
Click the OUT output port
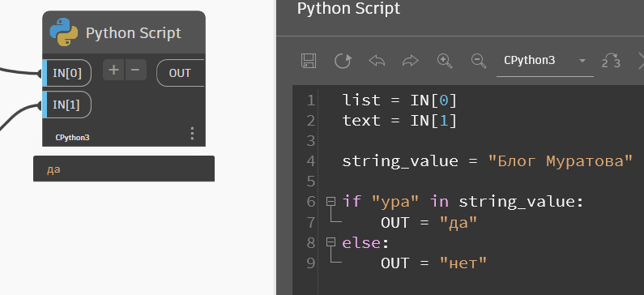click(181, 73)
